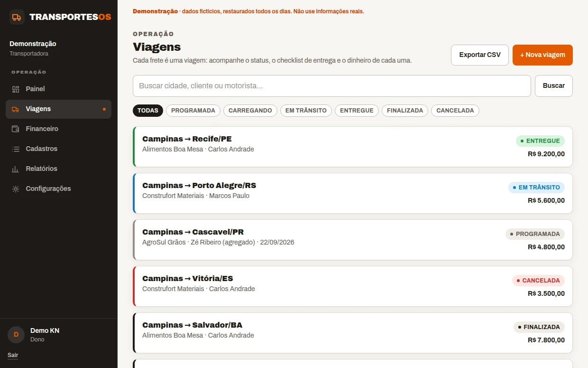Sign out using the Sair link
This screenshot has height=368, width=588.
pos(13,355)
